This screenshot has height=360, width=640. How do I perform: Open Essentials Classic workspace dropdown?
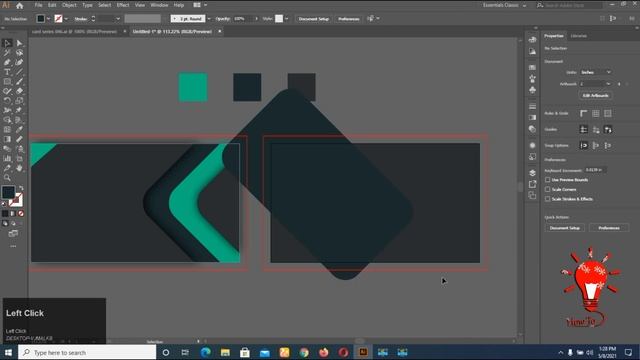point(504,5)
